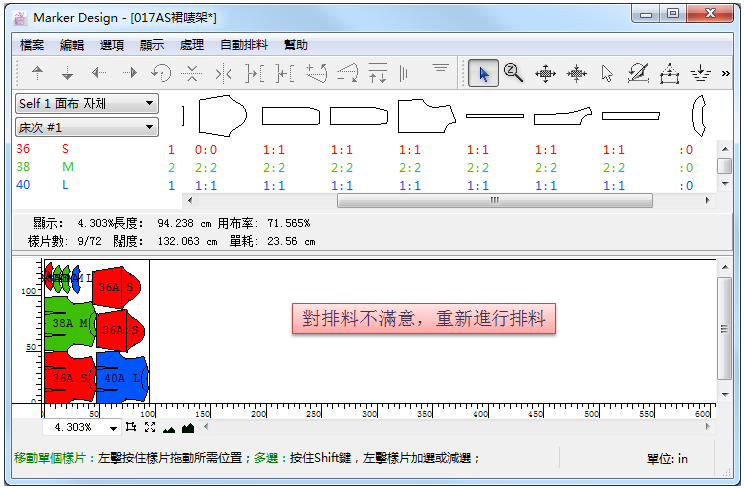Viewport: 744px width, 489px height.
Task: Click the rotate piece toolbar icon
Action: click(x=161, y=73)
